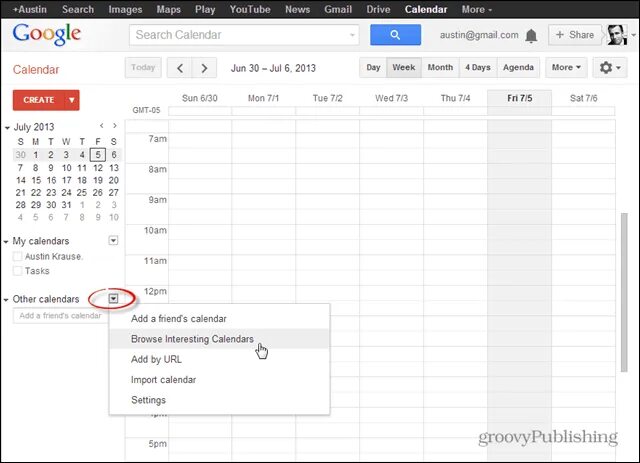
Task: Open the settings gear menu
Action: [x=610, y=67]
